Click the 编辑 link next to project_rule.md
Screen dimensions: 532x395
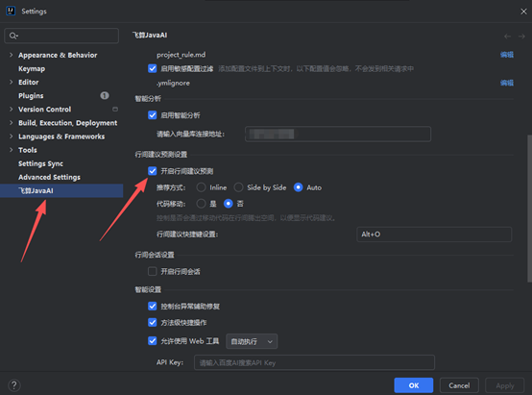point(507,55)
